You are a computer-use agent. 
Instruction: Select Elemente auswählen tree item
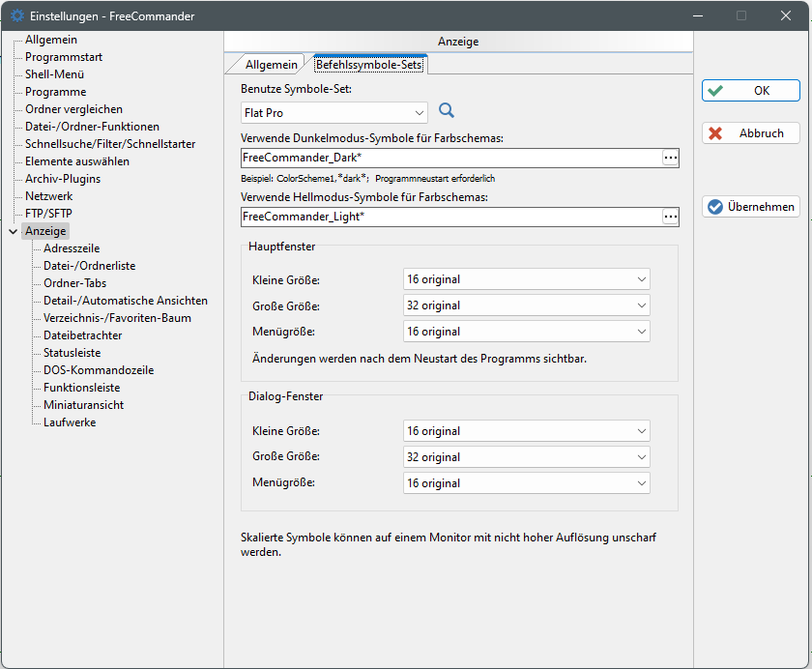77,161
